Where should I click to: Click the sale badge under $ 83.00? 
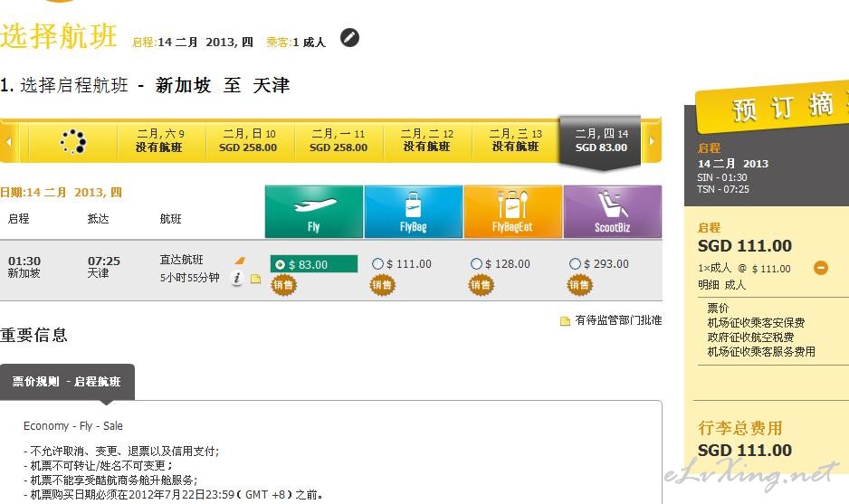click(283, 285)
